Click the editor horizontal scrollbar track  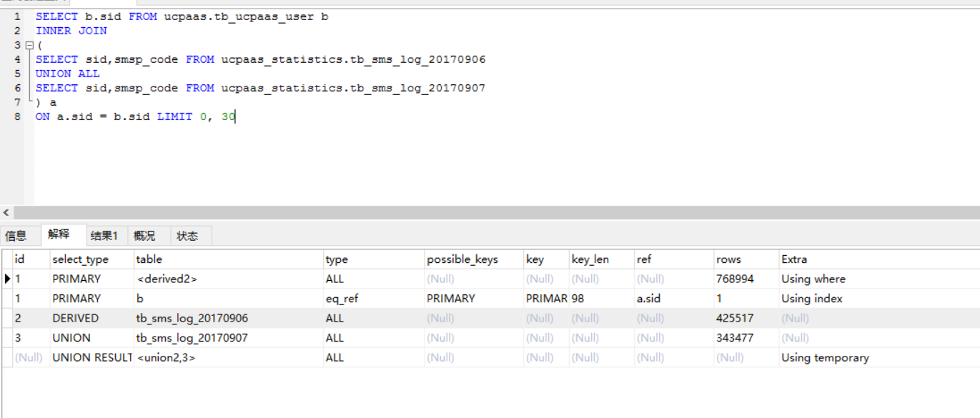[496, 213]
